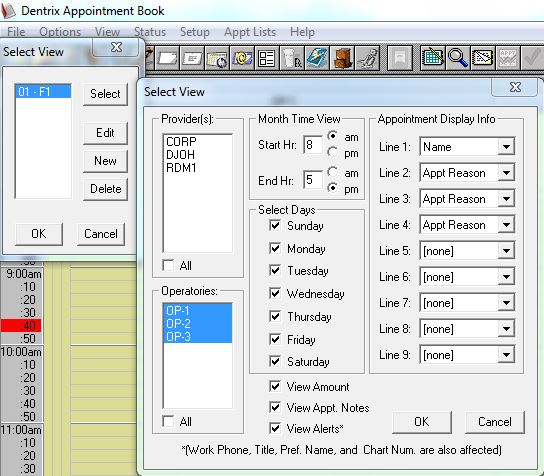544x476 pixels.
Task: Select the pm radio for Start Hr
Action: 332,152
